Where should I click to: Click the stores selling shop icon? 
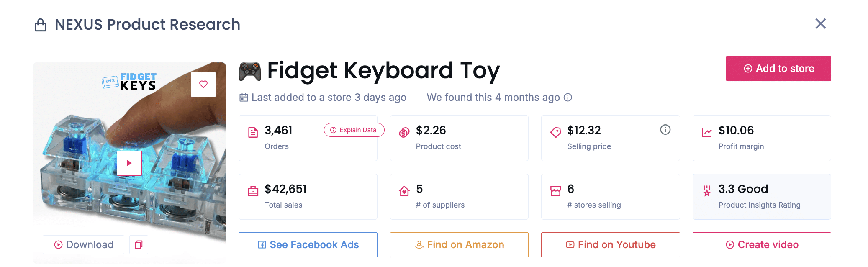(555, 191)
